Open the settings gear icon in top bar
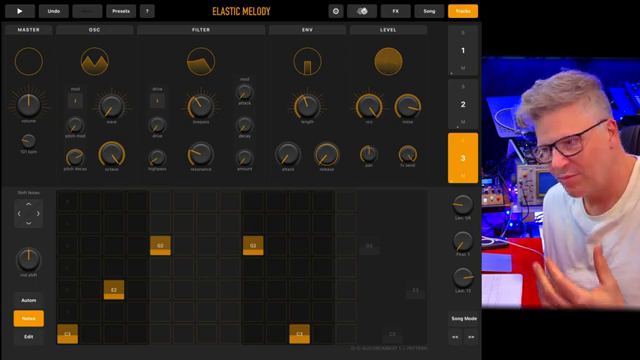 tap(336, 11)
